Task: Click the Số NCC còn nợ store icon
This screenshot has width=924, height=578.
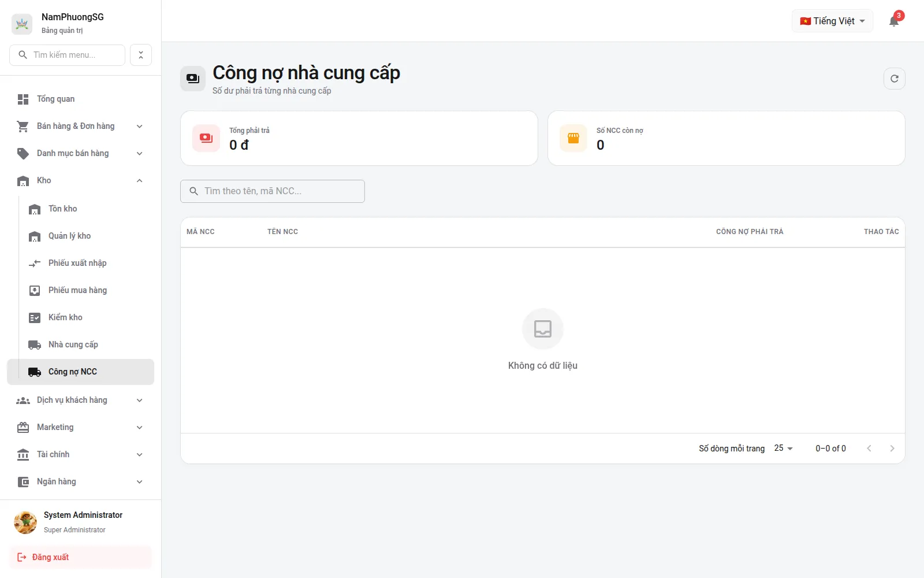Action: click(573, 138)
